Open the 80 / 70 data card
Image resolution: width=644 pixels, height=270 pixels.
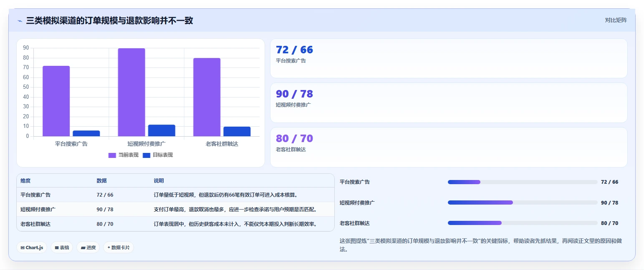[x=449, y=147]
